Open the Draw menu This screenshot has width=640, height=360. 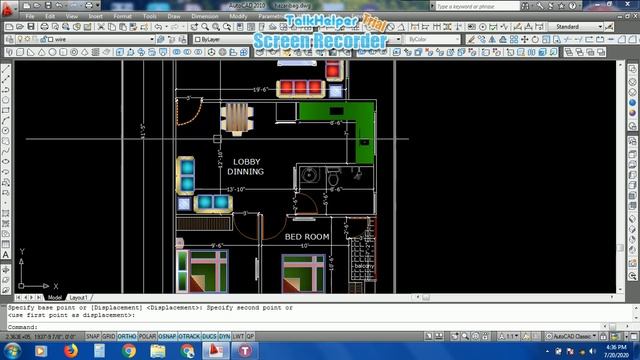pyautogui.click(x=174, y=16)
